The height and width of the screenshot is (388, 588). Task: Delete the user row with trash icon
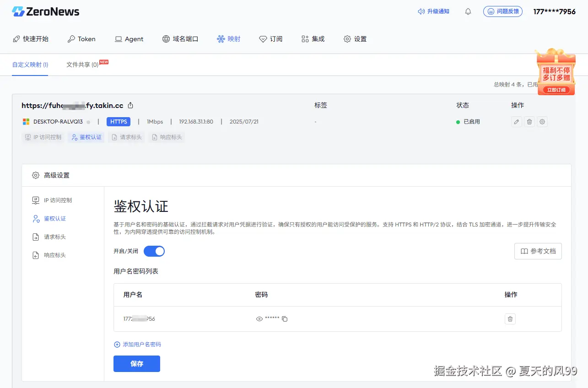[x=510, y=319]
